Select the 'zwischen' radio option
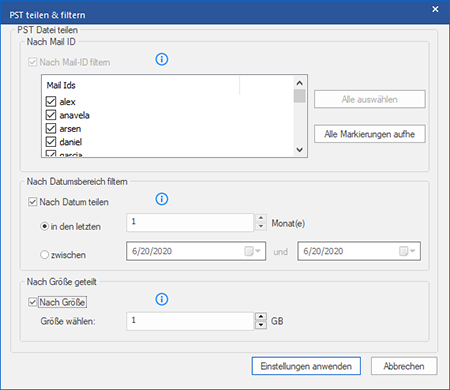This screenshot has width=450, height=390. 44,255
